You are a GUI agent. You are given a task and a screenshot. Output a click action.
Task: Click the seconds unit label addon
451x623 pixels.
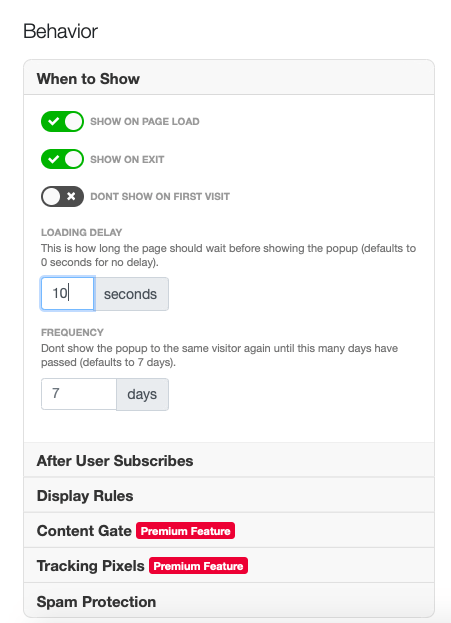point(132,294)
